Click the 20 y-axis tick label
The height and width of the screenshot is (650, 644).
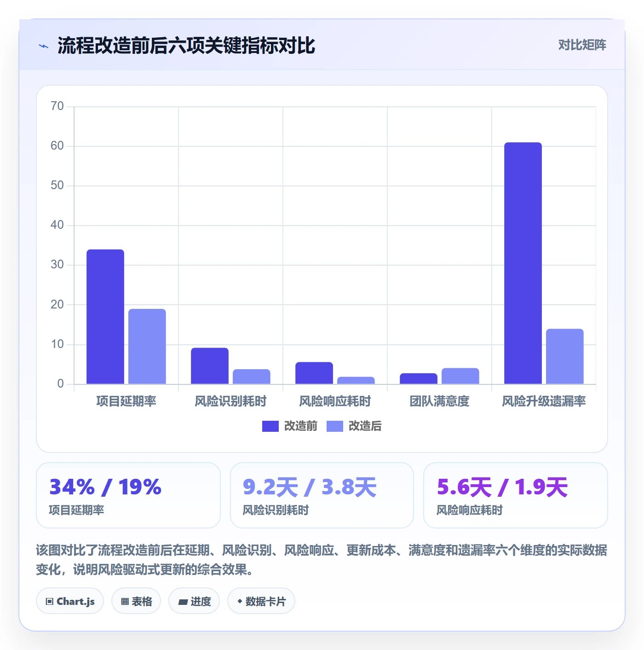point(57,305)
